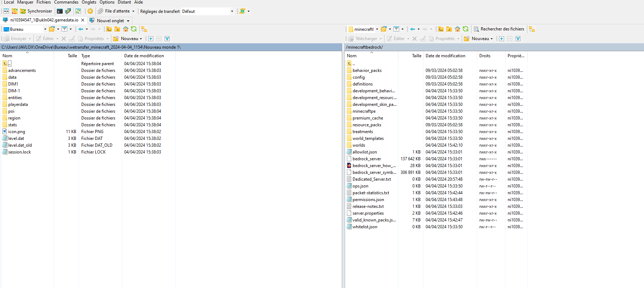Refresh the remote panel listing
The height and width of the screenshot is (288, 644).
466,29
